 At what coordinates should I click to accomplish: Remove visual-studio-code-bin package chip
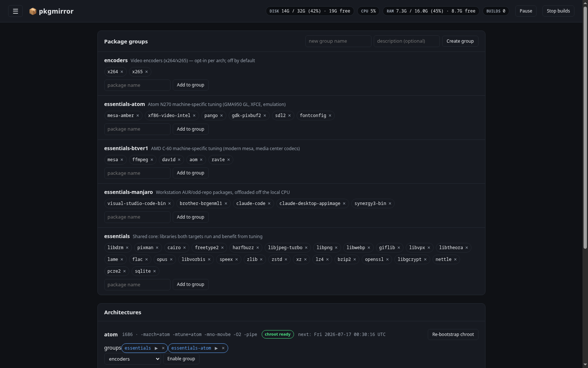[x=169, y=204]
